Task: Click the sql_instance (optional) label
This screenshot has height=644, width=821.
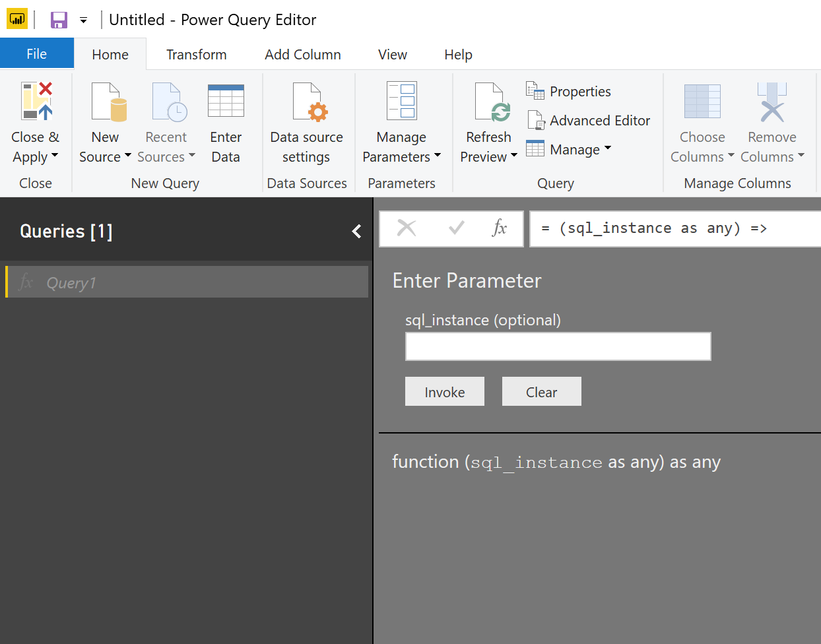Action: point(483,320)
